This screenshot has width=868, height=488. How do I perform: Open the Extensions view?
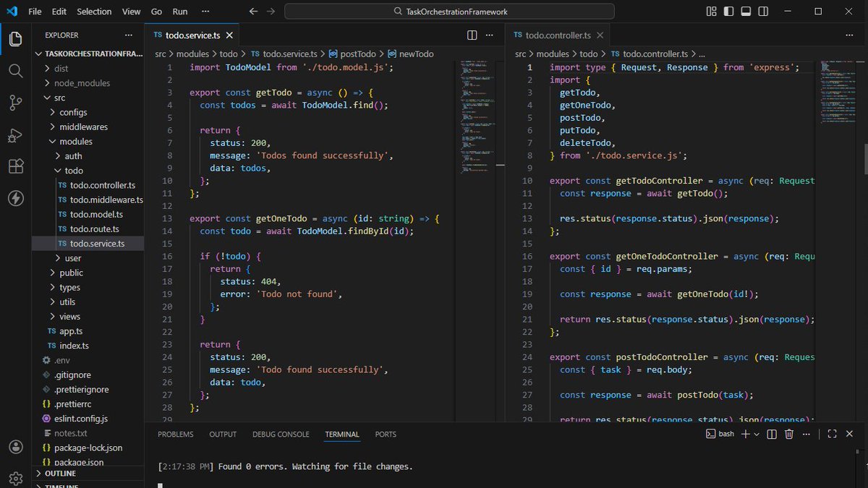pyautogui.click(x=15, y=166)
